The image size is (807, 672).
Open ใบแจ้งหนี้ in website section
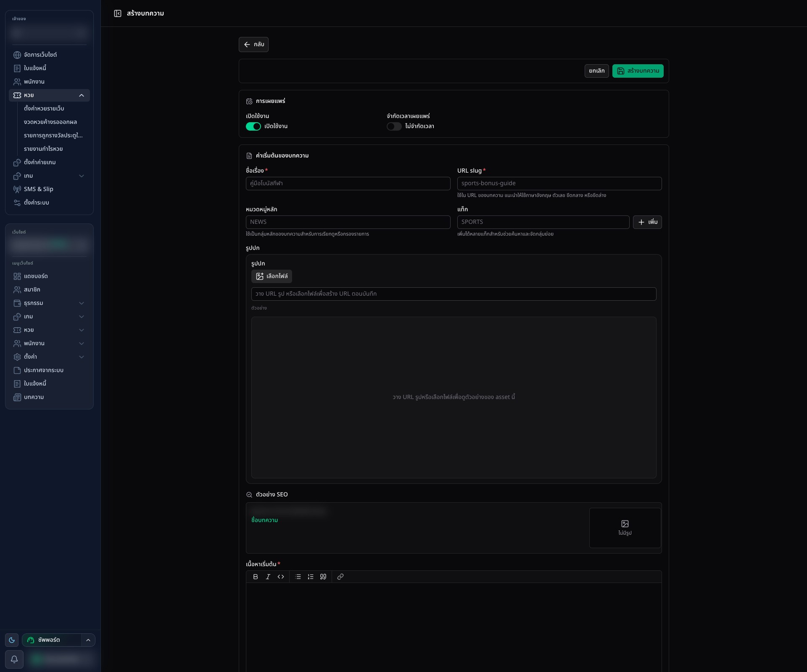pos(49,384)
